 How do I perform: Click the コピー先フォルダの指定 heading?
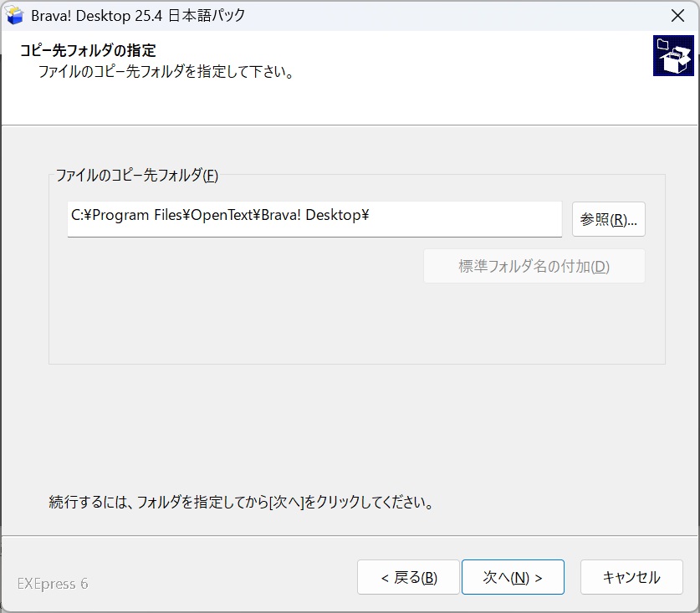click(x=88, y=51)
